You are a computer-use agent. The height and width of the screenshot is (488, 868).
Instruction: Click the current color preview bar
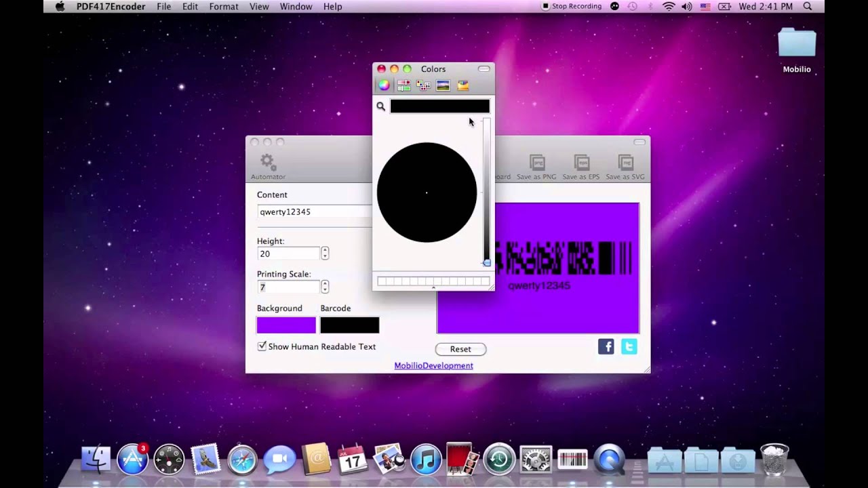(x=439, y=106)
